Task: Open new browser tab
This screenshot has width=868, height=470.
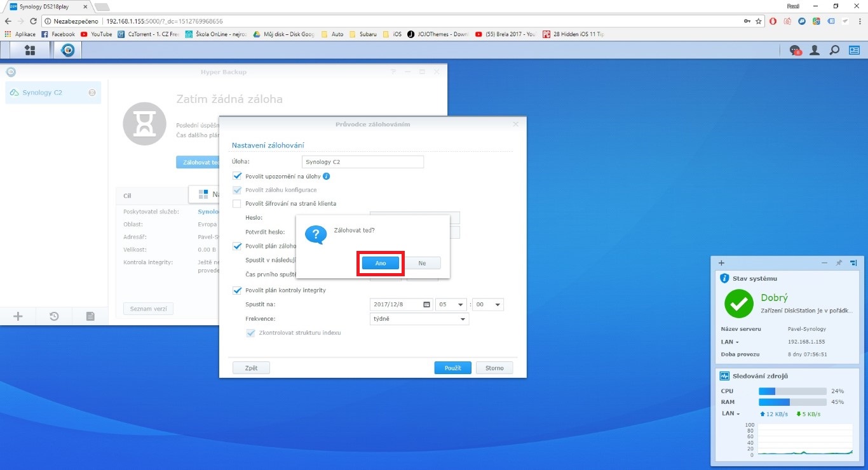Action: tap(102, 6)
